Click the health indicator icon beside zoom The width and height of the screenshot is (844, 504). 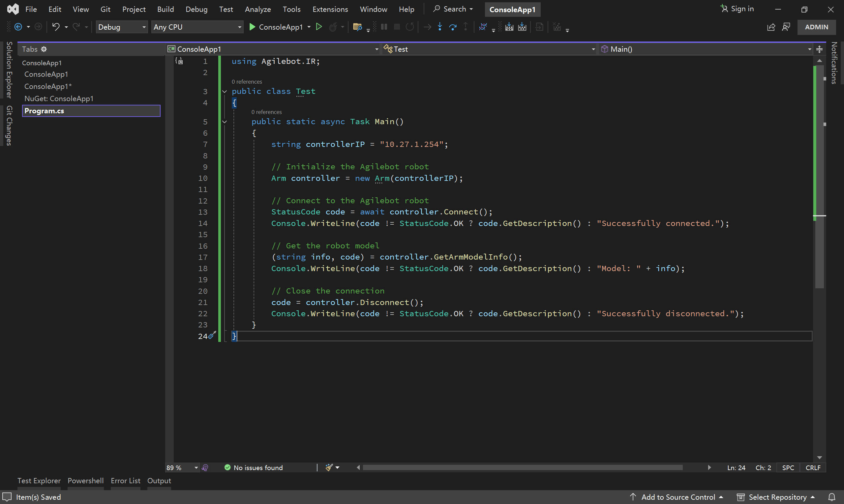point(205,468)
